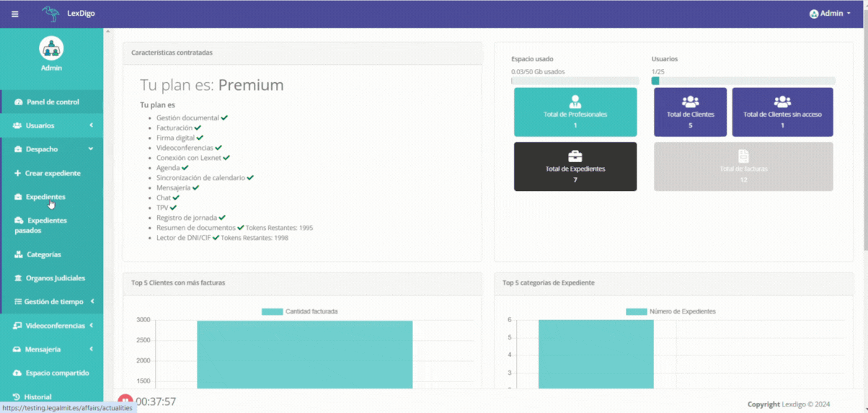Click the Total de facturas document icon

(743, 156)
